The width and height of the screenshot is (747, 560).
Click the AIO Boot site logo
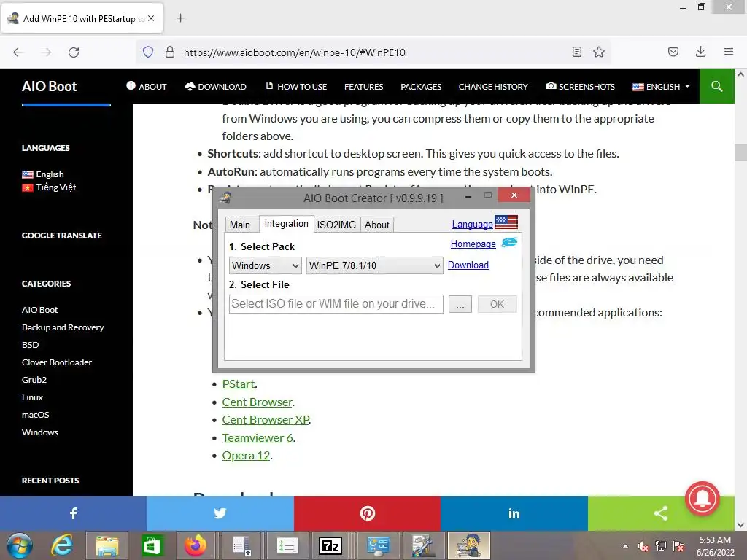tap(49, 86)
